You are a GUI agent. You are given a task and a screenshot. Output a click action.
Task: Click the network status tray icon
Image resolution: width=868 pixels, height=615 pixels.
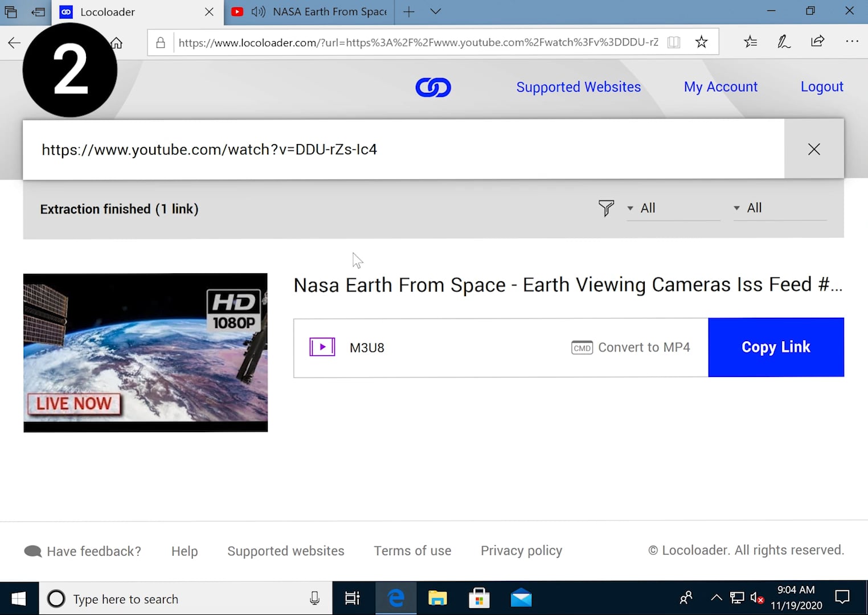[x=737, y=598]
